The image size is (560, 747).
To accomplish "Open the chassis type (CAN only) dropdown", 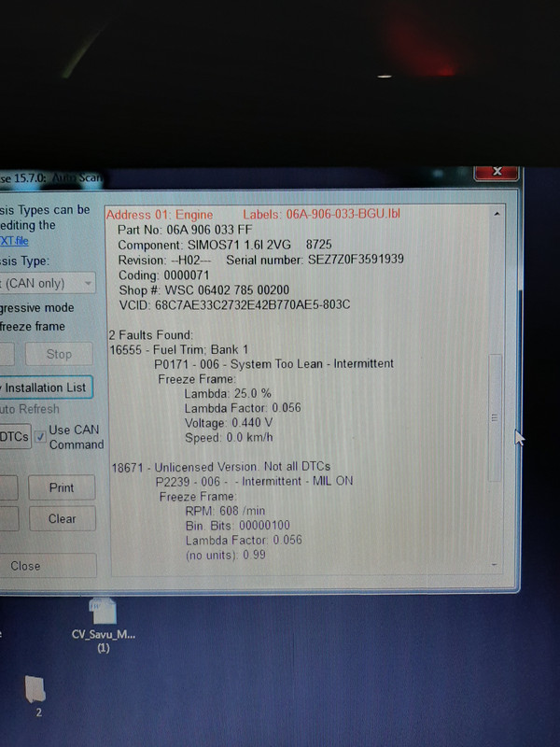I will click(x=48, y=283).
